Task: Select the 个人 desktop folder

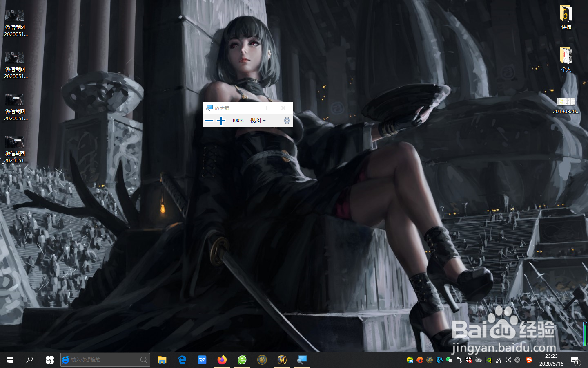Action: 566,60
